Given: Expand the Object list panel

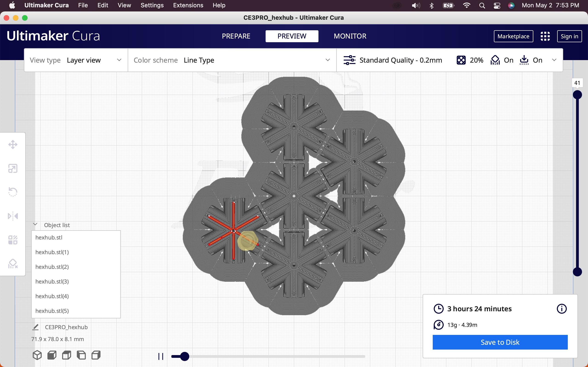Looking at the screenshot, I should pyautogui.click(x=35, y=225).
